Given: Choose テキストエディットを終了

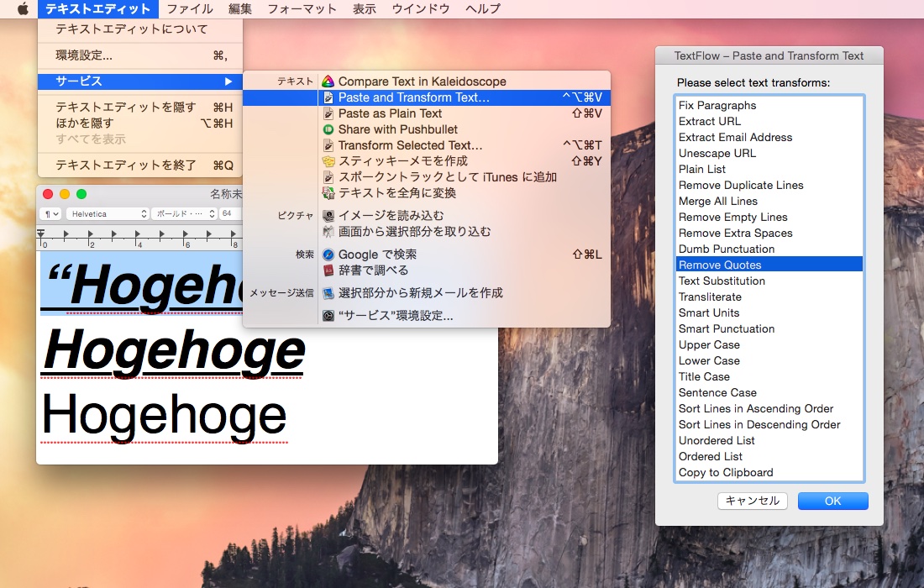Looking at the screenshot, I should coord(140,165).
